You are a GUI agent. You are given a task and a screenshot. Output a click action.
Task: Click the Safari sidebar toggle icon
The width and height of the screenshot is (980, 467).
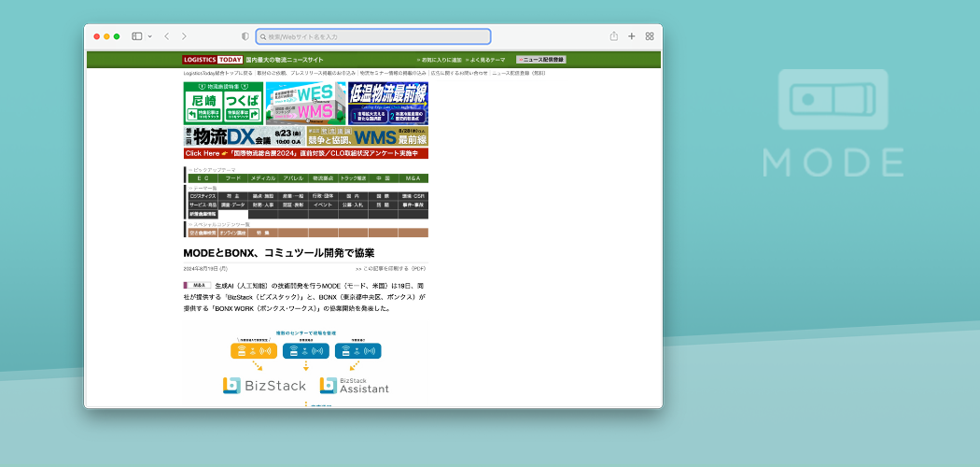[x=136, y=36]
